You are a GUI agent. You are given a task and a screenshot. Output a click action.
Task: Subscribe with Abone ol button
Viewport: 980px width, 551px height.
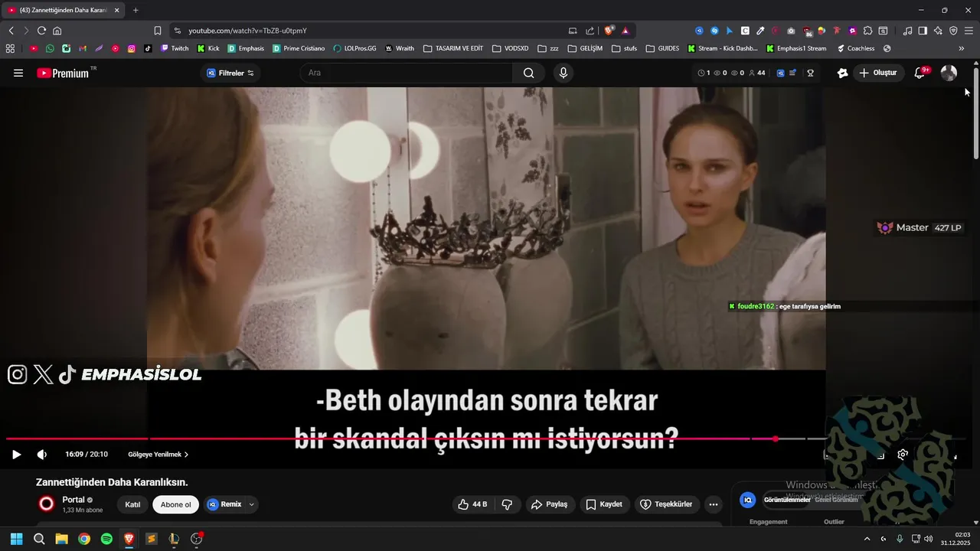(x=175, y=504)
